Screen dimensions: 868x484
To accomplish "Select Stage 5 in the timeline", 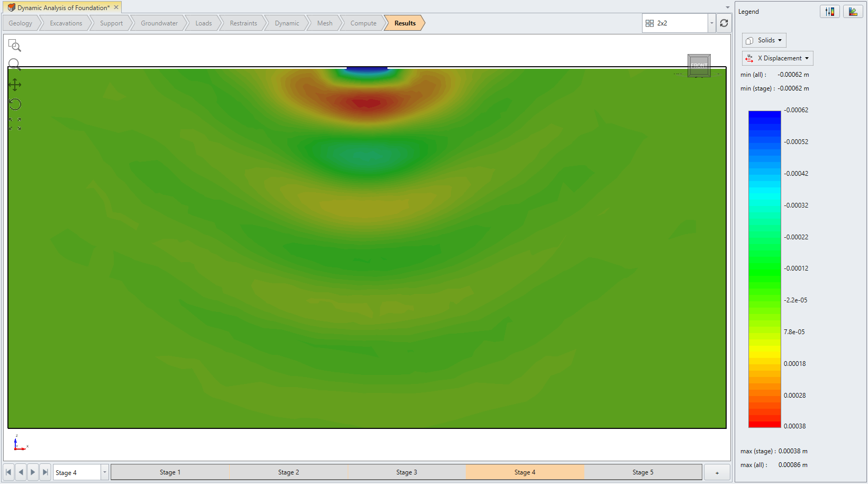I will click(x=643, y=472).
